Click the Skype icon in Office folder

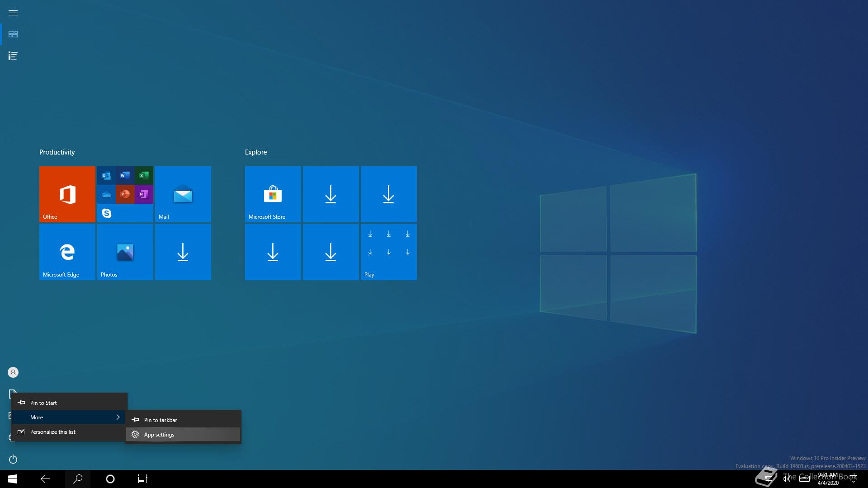(x=106, y=213)
